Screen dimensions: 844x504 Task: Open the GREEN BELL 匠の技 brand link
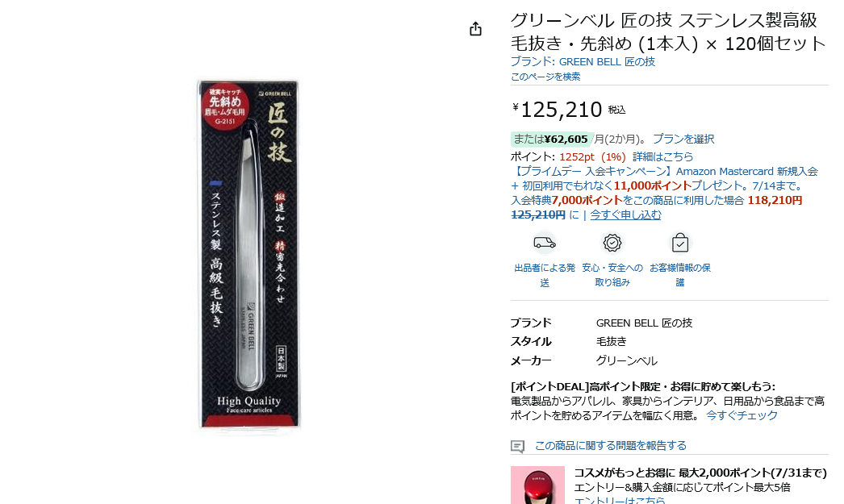pos(583,62)
